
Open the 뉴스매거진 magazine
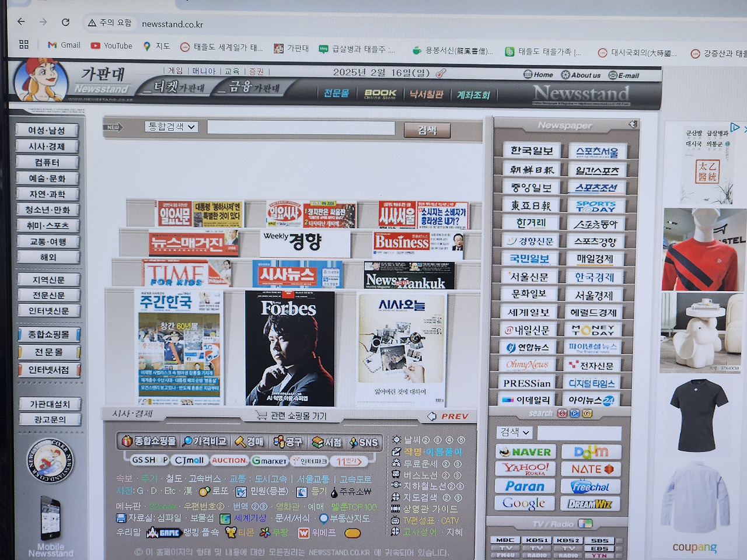(194, 243)
